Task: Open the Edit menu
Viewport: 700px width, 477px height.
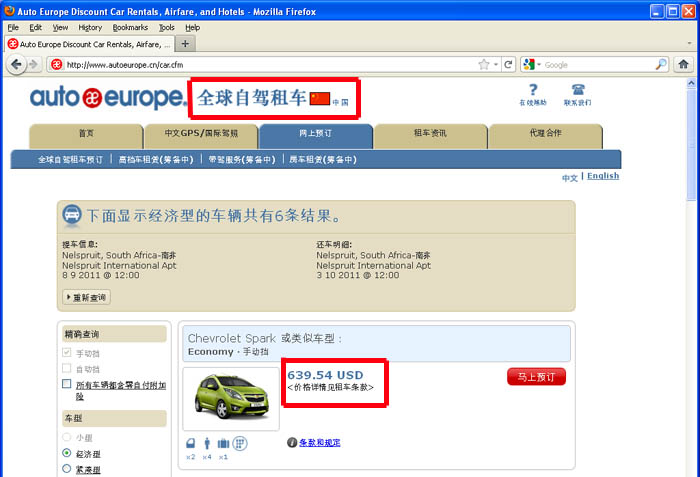Action: 35,27
